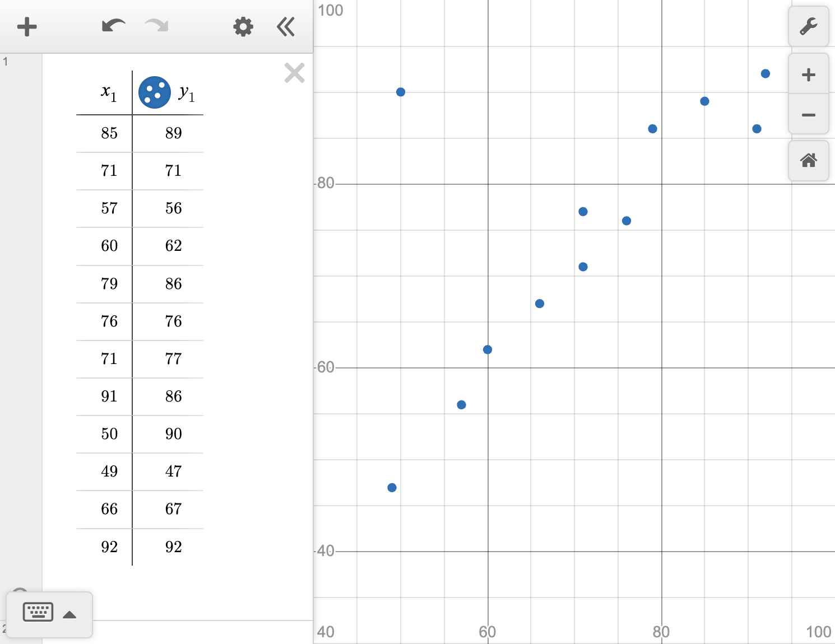Screen dimensions: 835x644
Task: Show the on-screen keyboard
Action: tap(38, 612)
